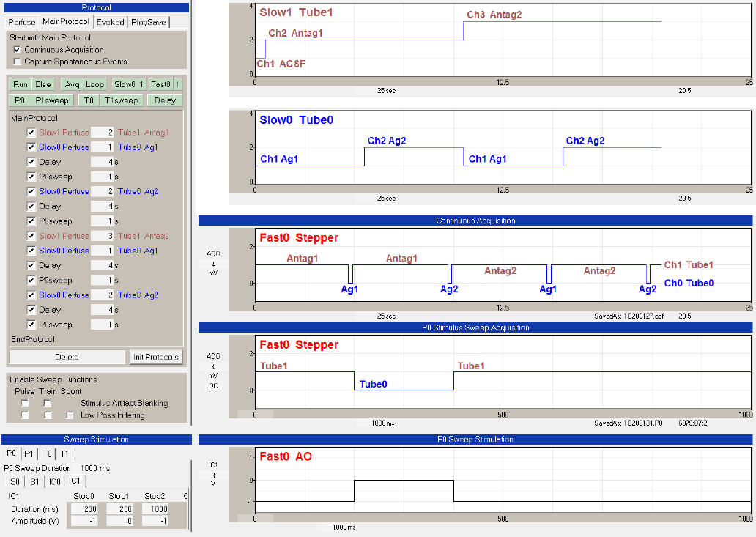
Task: Switch to the Perfuse tab
Action: point(21,22)
